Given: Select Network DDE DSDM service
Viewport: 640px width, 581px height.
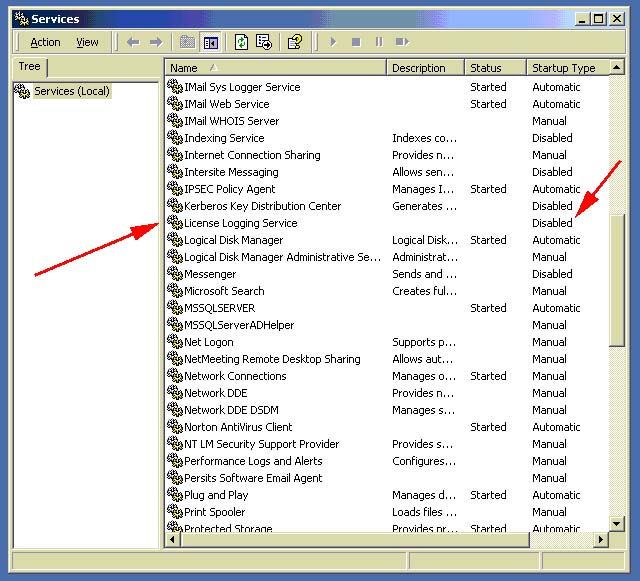Looking at the screenshot, I should (231, 410).
